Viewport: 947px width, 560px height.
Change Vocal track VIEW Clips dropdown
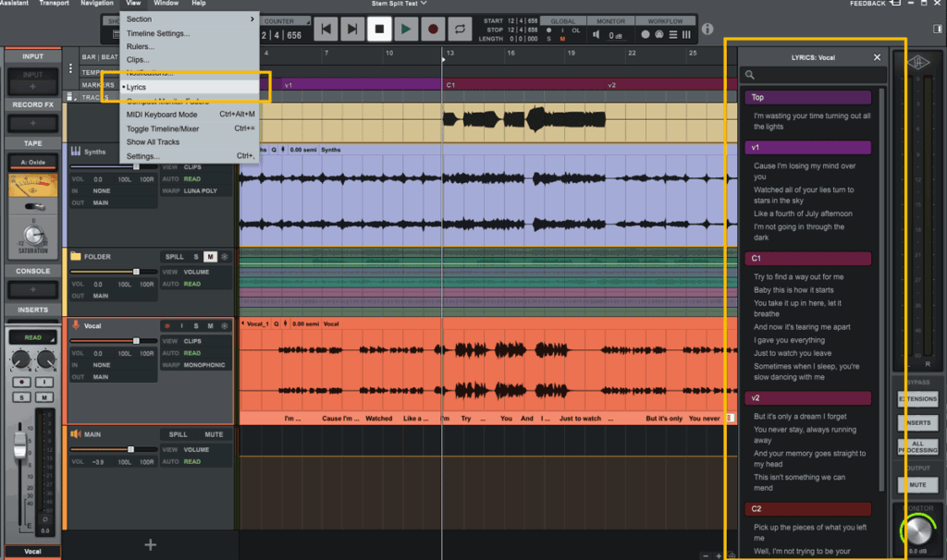pyautogui.click(x=192, y=341)
